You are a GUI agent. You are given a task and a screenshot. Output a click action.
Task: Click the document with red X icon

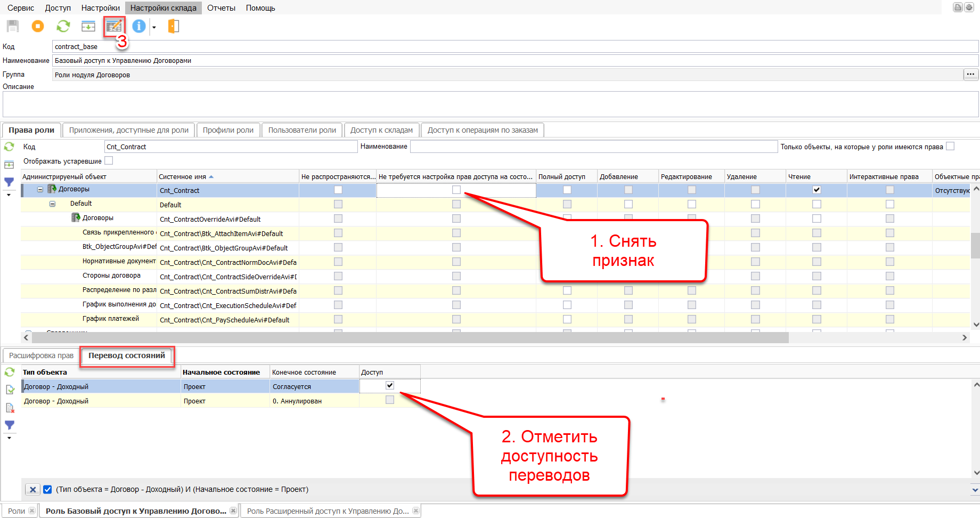point(10,408)
